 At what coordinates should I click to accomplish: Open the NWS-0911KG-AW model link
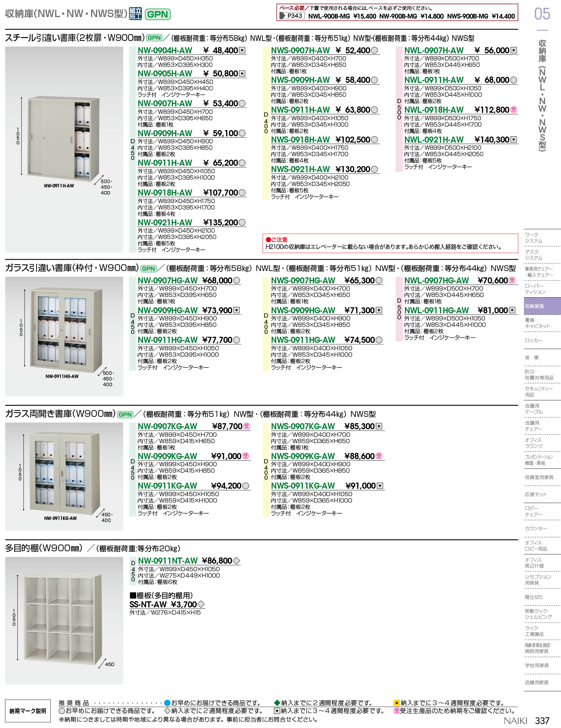point(303,486)
